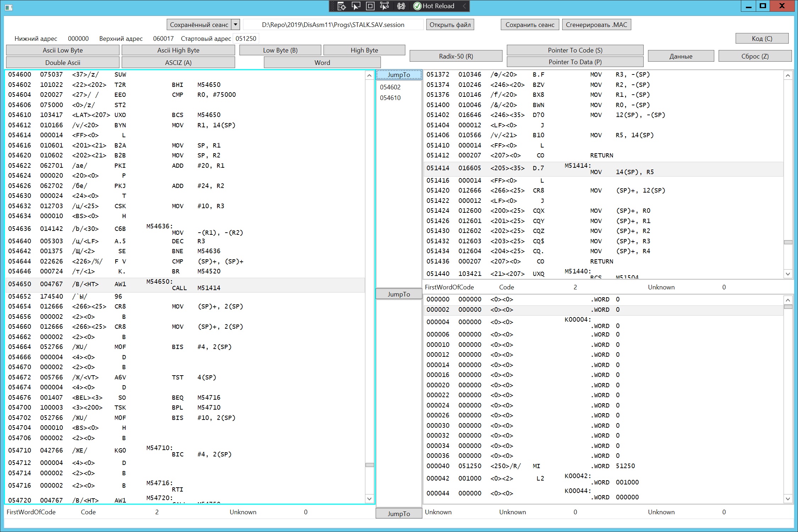Viewport: 798px width, 532px height.
Task: Click left listing scrollbar down arrow
Action: pyautogui.click(x=369, y=498)
